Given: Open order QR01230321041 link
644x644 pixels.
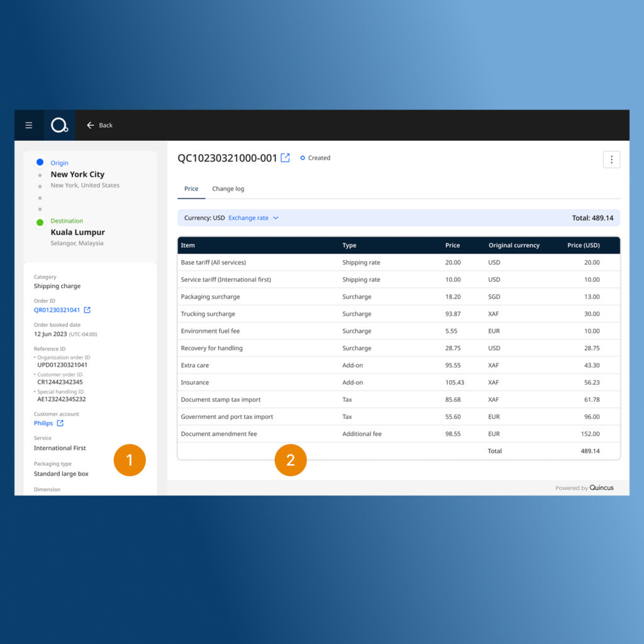Looking at the screenshot, I should tap(57, 310).
